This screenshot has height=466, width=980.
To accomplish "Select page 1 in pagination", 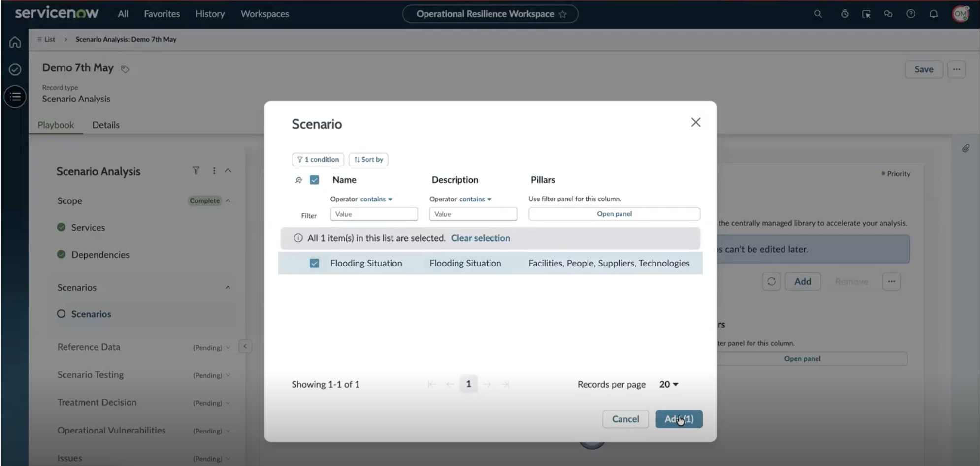I will pyautogui.click(x=468, y=384).
